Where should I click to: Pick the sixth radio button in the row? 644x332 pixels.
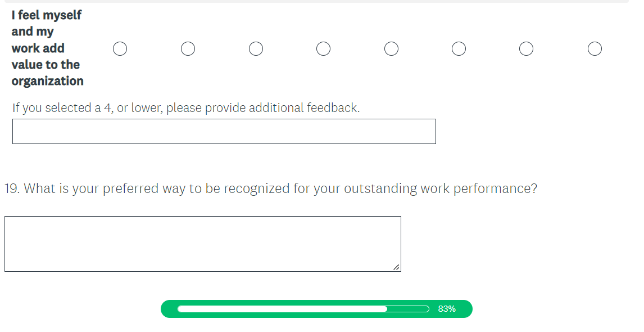[x=459, y=49]
